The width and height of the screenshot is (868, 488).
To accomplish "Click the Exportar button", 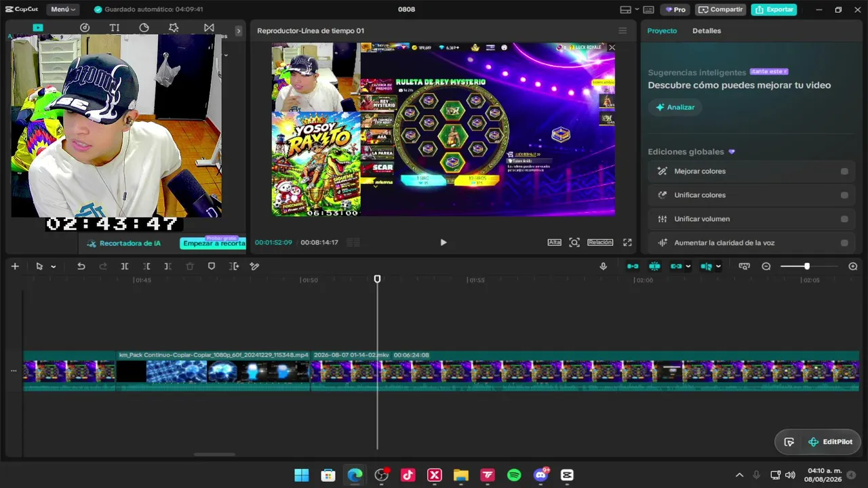I will [x=774, y=9].
